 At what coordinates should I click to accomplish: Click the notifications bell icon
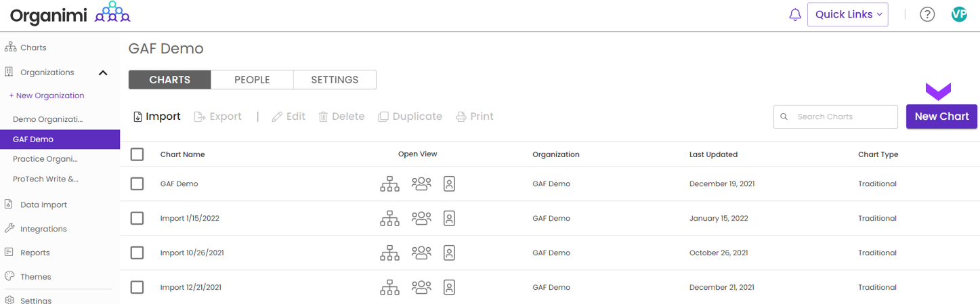tap(795, 14)
